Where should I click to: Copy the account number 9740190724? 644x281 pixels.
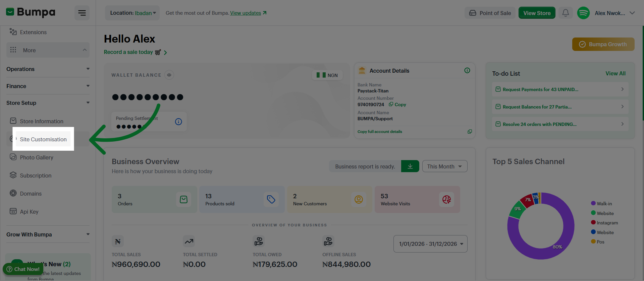tap(398, 104)
